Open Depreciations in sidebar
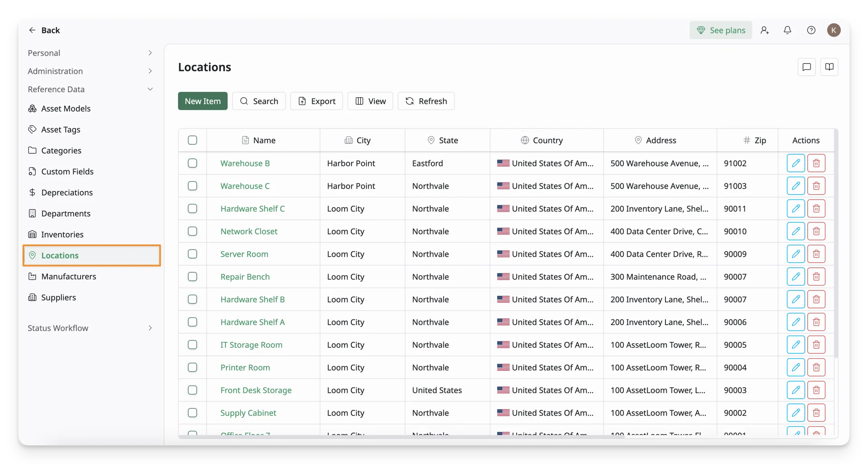The height and width of the screenshot is (464, 868). pos(67,193)
